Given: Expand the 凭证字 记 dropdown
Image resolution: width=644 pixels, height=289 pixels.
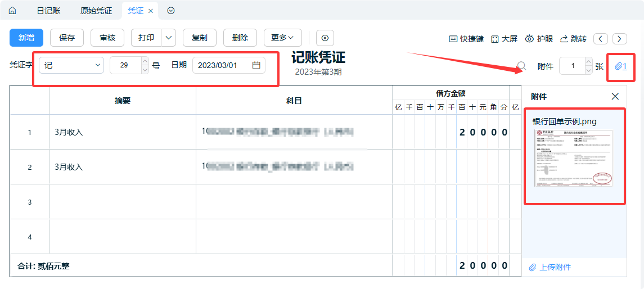Looking at the screenshot, I should pos(71,65).
